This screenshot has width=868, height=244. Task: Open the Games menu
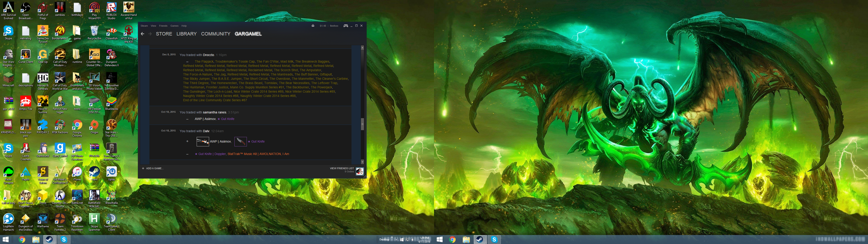(174, 26)
